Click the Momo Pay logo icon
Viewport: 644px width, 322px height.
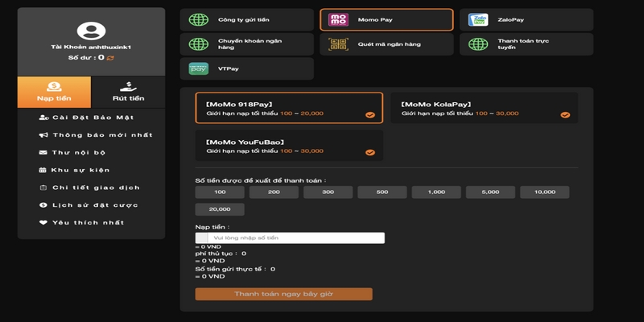pos(338,19)
